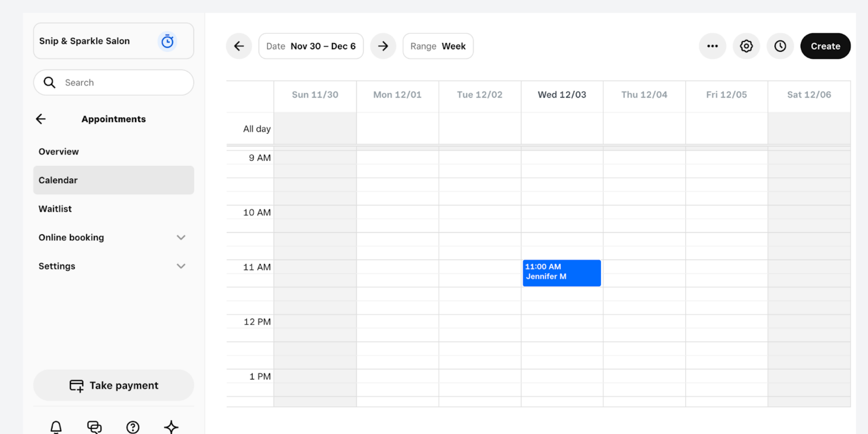Viewport: 868px width, 434px height.
Task: Click the search magnifier in the sidebar
Action: 49,82
